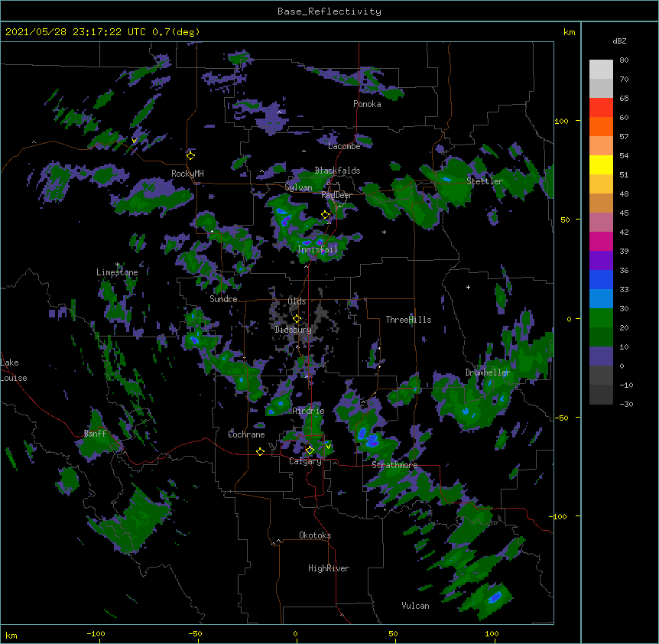This screenshot has height=644, width=659.
Task: Click the HighRiver label
Action: (329, 568)
